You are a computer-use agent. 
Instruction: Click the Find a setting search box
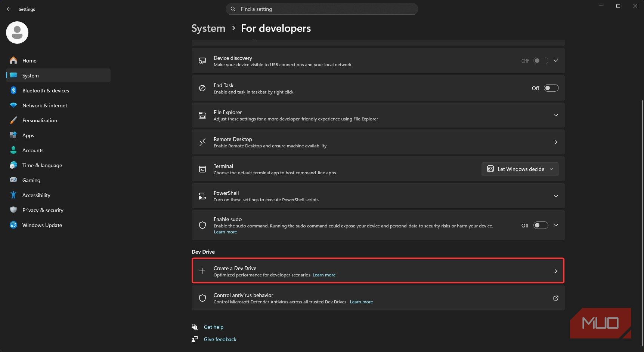coord(322,9)
